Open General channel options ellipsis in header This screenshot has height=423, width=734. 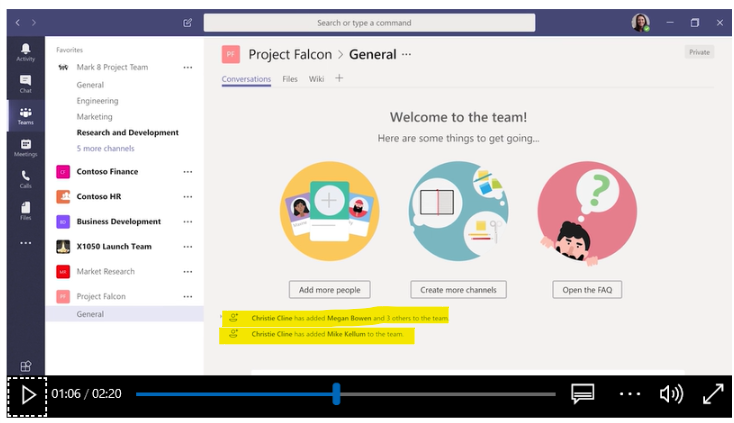point(406,54)
